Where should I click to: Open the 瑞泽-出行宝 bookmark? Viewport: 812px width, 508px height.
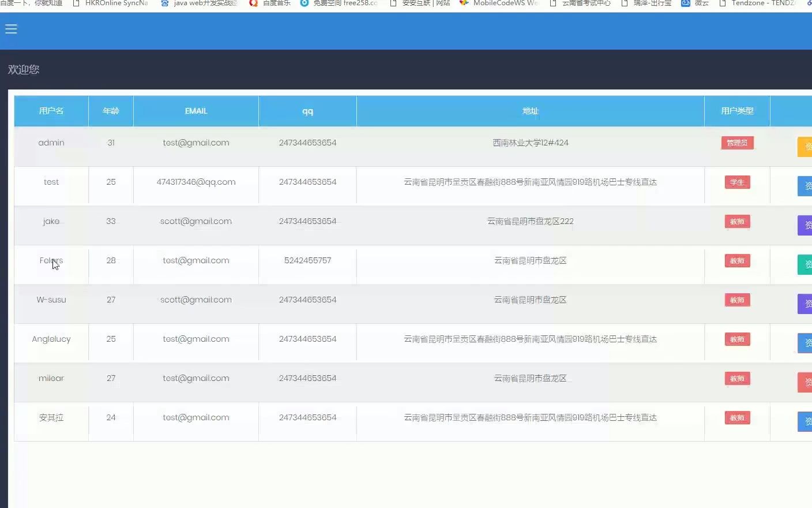[x=646, y=3]
